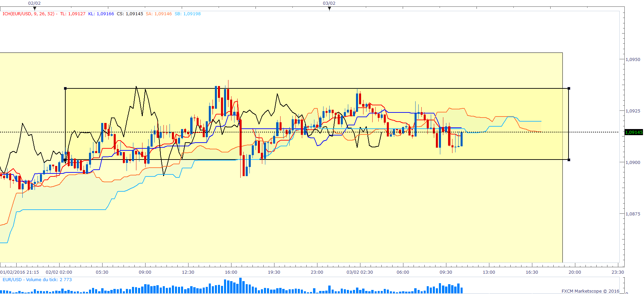
Task: Select the light-blue SB value label
Action: [x=187, y=14]
